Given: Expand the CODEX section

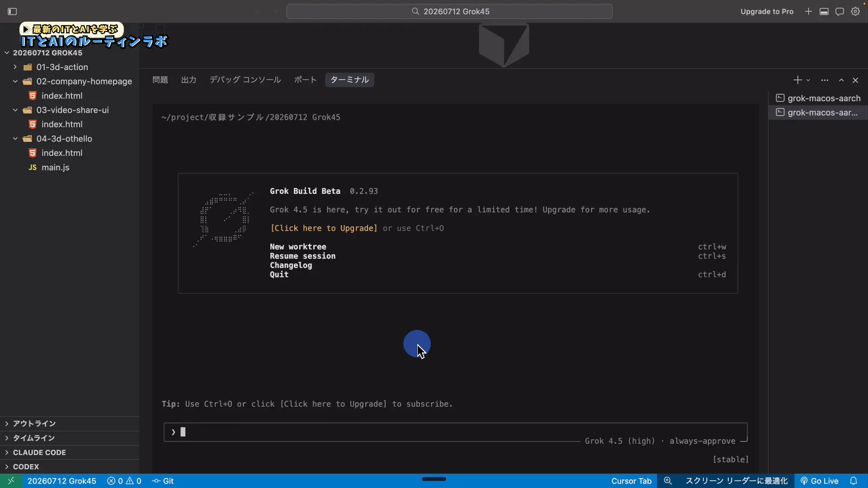Looking at the screenshot, I should 70,467.
